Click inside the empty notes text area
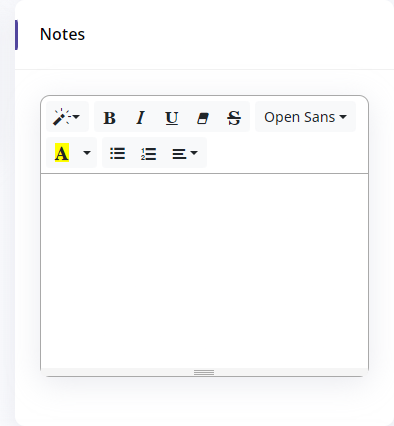Image resolution: width=394 pixels, height=426 pixels. (x=204, y=271)
